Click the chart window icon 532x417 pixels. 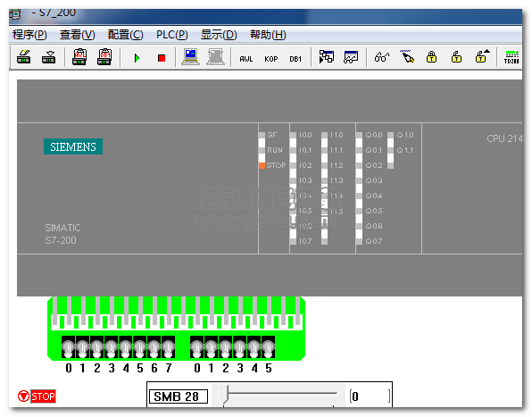pyautogui.click(x=351, y=57)
